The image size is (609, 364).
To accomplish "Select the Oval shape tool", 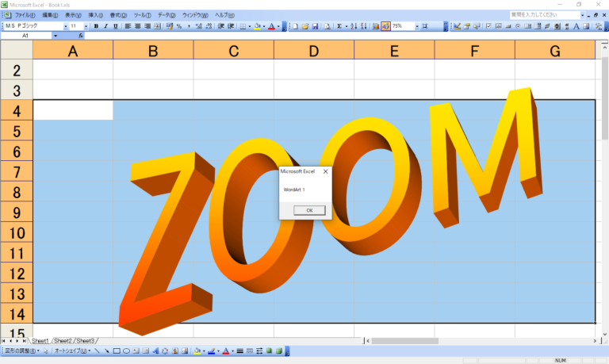I will pos(126,351).
